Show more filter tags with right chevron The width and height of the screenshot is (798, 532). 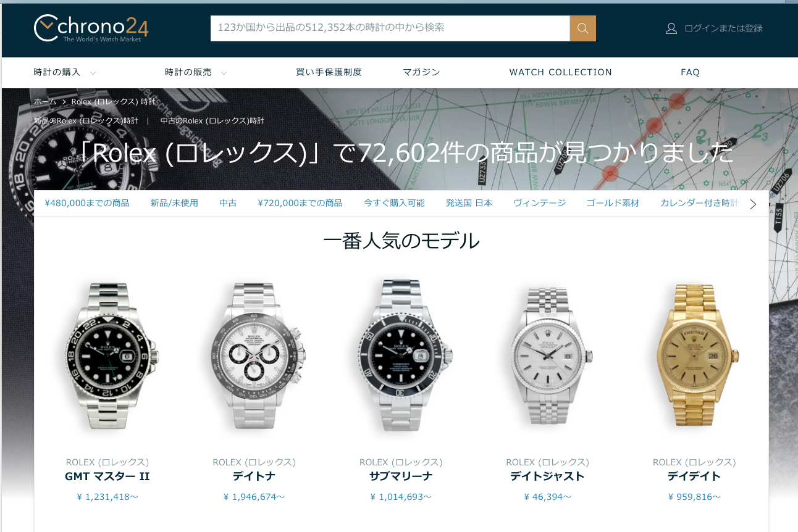tap(753, 204)
